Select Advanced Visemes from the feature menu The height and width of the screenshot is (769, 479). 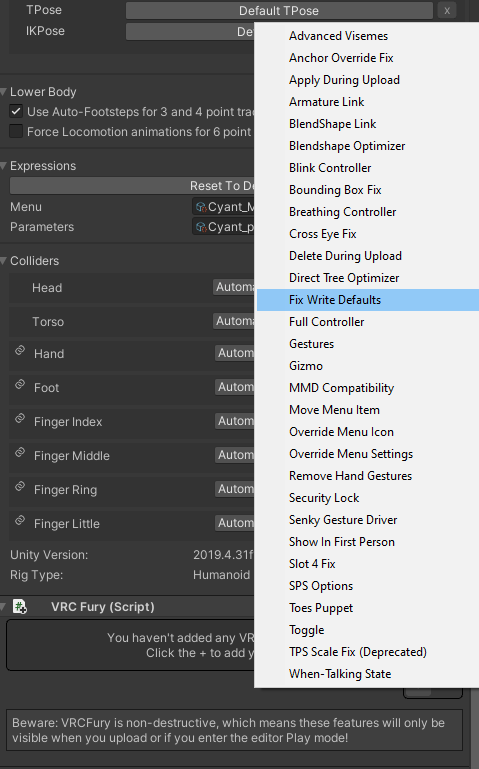pyautogui.click(x=368, y=36)
